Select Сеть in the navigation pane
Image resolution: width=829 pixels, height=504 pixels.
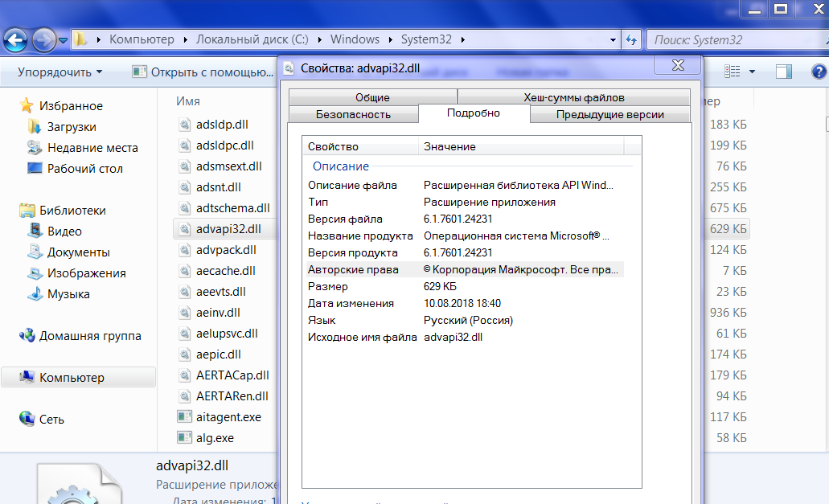click(x=51, y=420)
